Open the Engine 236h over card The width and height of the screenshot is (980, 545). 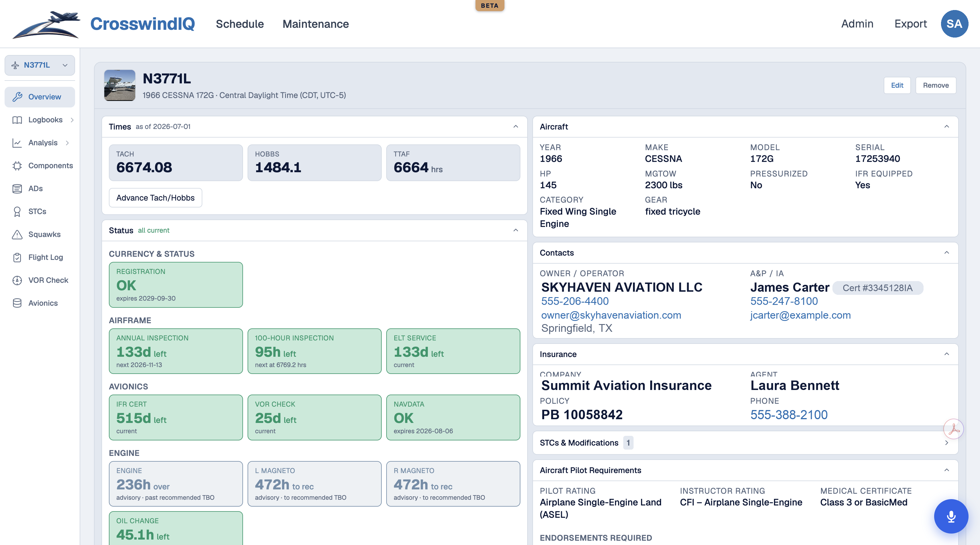tap(176, 484)
